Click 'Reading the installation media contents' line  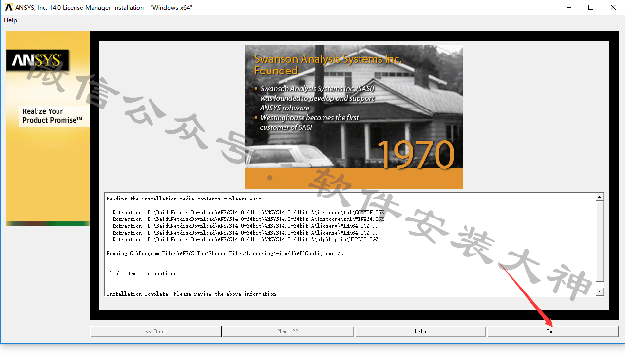(x=185, y=199)
